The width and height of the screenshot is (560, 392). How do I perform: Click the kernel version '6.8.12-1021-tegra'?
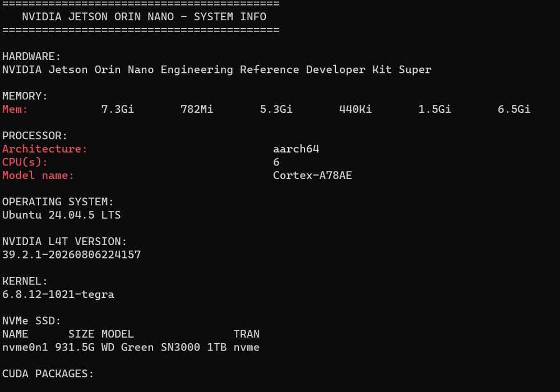(58, 294)
